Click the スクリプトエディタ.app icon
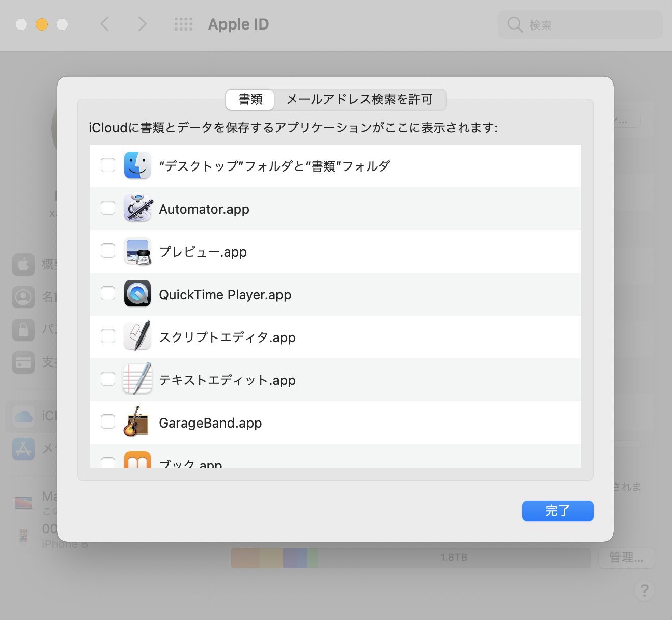Screen dimensions: 672x620 pos(137,336)
